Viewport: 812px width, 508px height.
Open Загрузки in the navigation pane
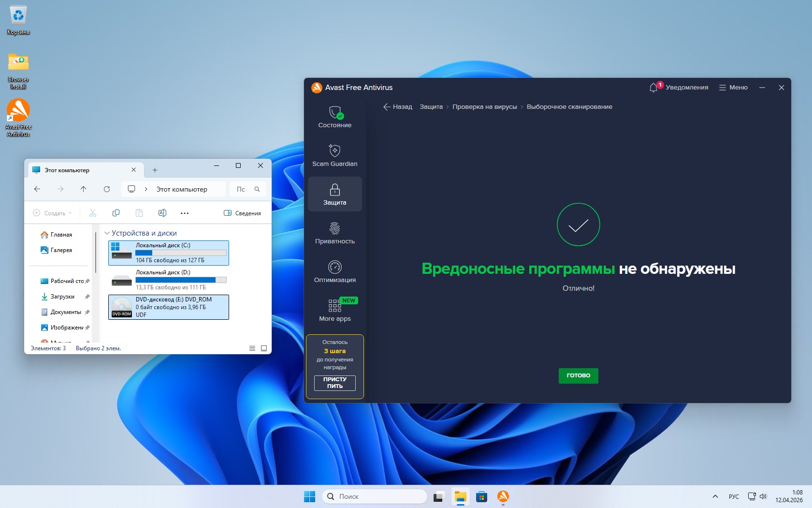pos(62,297)
